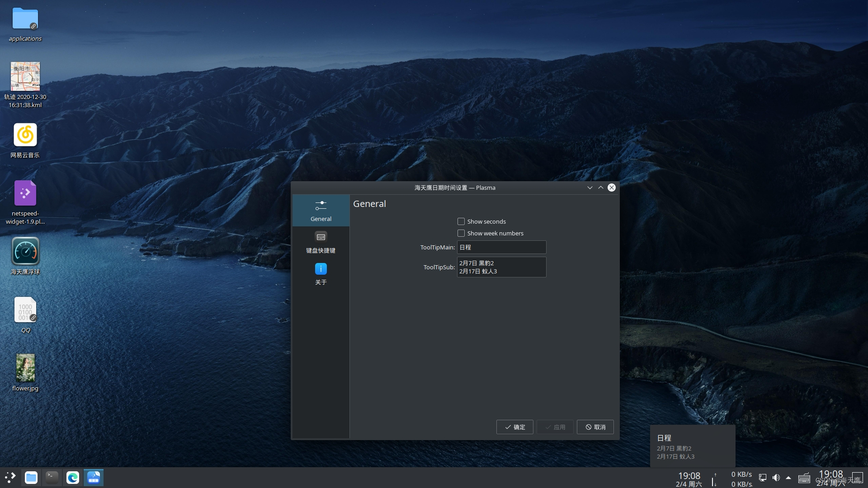Enable Show week numbers

(461, 233)
